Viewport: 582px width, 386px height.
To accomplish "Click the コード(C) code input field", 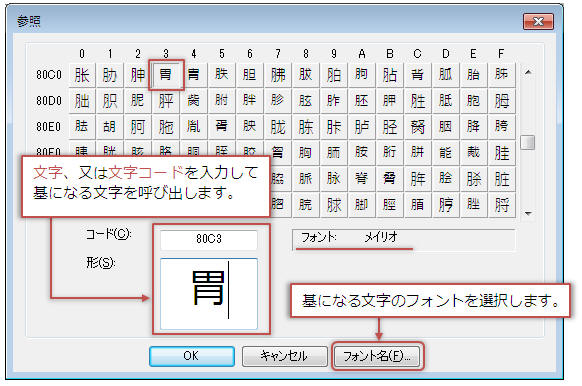I will (209, 239).
